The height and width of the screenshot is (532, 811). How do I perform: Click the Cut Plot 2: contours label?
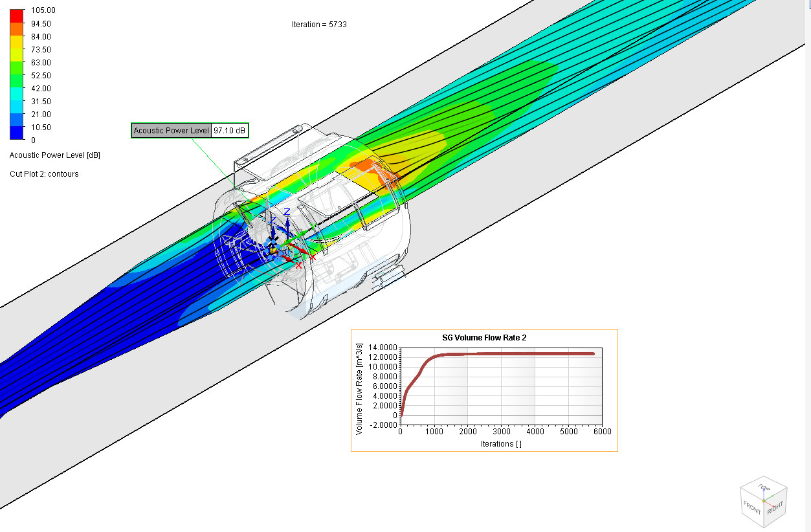[x=44, y=174]
